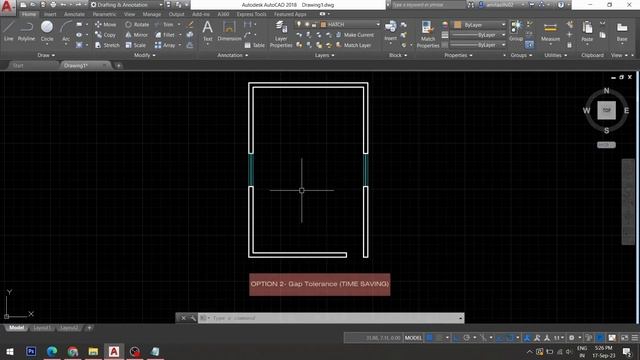
Task: Click the keyword search box
Action: pyautogui.click(x=429, y=5)
